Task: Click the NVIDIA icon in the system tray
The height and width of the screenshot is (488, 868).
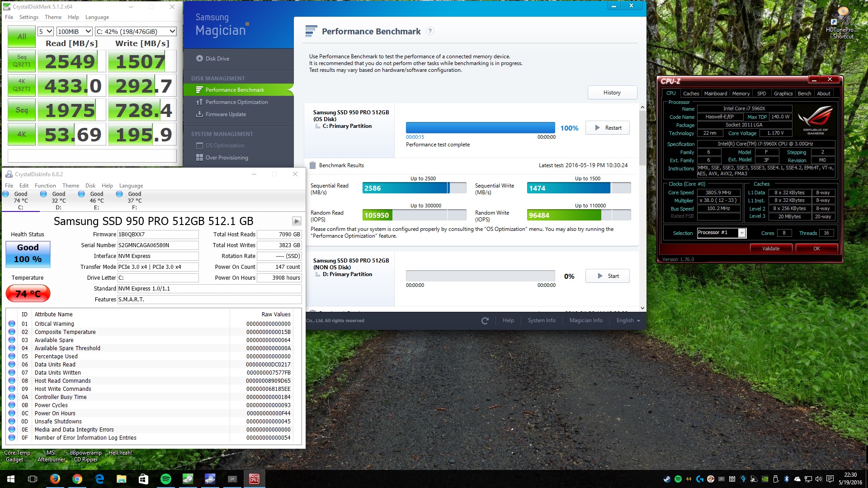Action: 765,479
